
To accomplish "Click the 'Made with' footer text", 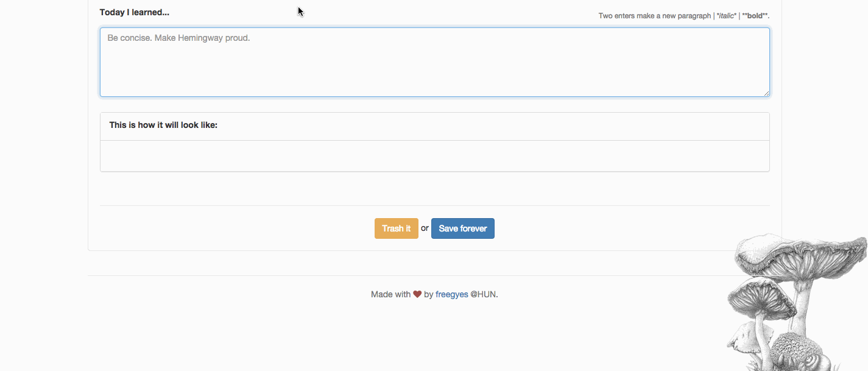I will pyautogui.click(x=390, y=294).
